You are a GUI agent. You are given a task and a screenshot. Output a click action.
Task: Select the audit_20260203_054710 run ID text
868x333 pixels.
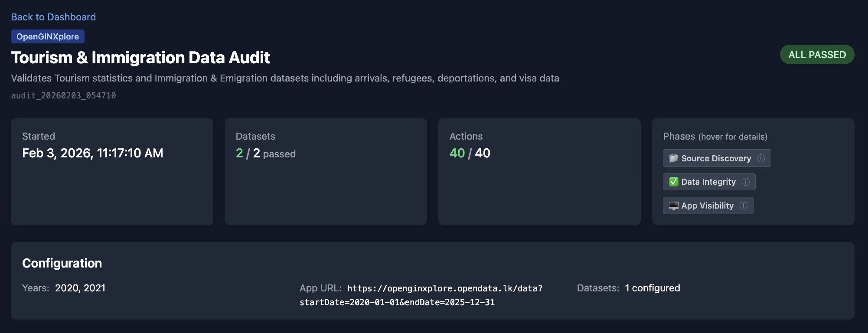coord(63,95)
